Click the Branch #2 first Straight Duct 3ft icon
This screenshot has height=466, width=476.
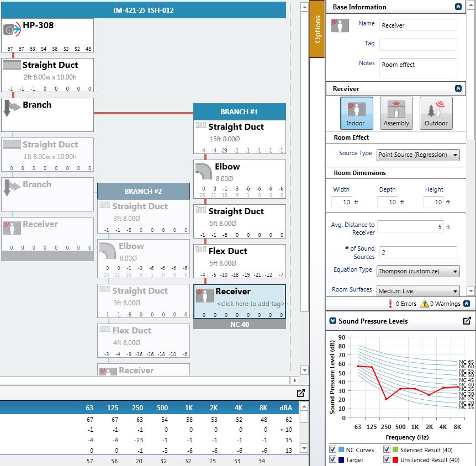pos(105,205)
